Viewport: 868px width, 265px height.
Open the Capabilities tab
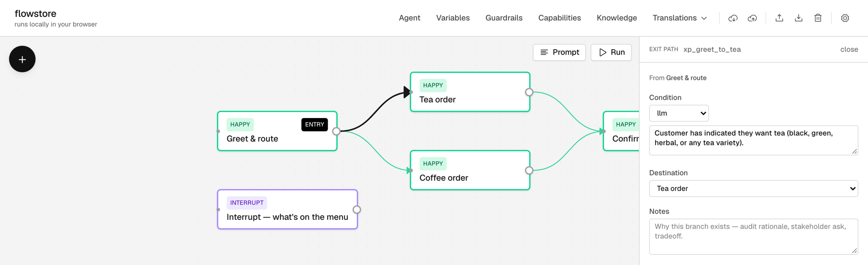559,18
